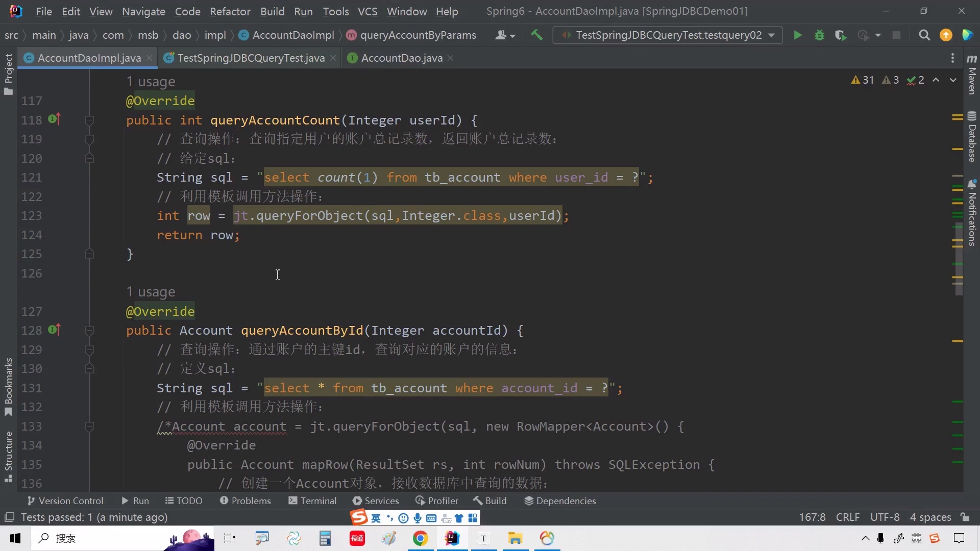Image resolution: width=980 pixels, height=551 pixels.
Task: Toggle the read-only lock icon in the status bar
Action: [x=965, y=517]
